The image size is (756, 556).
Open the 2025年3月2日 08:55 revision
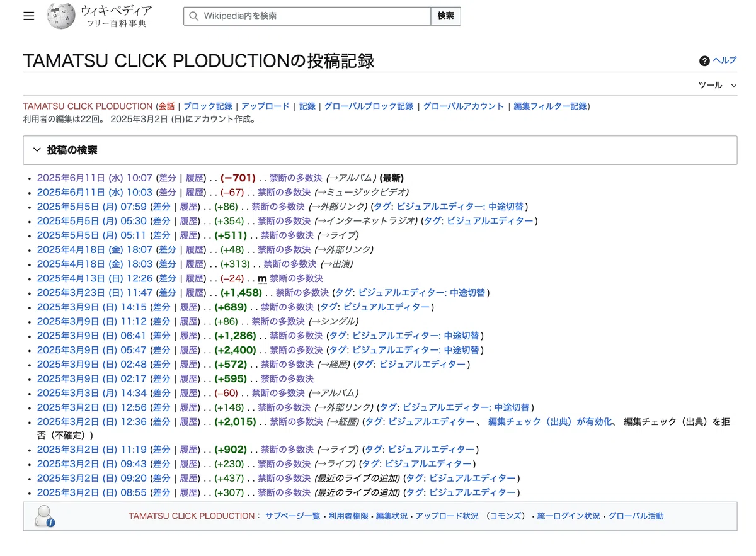point(91,494)
